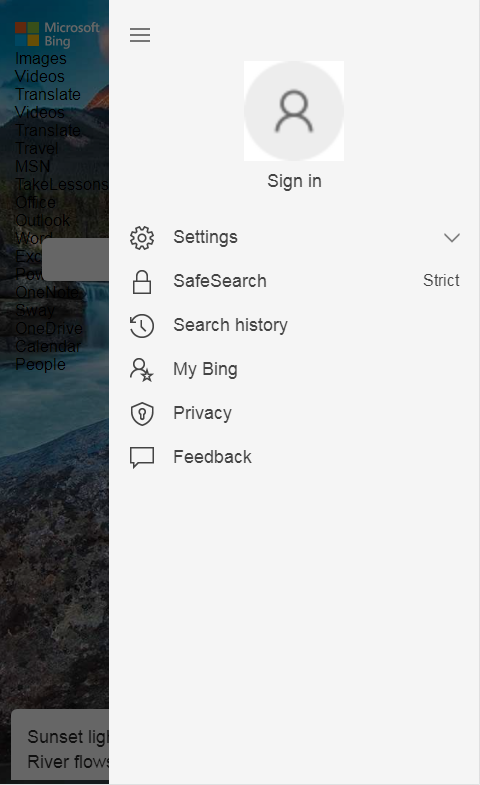Viewport: 480px width, 785px height.
Task: Open the People link
Action: [41, 364]
